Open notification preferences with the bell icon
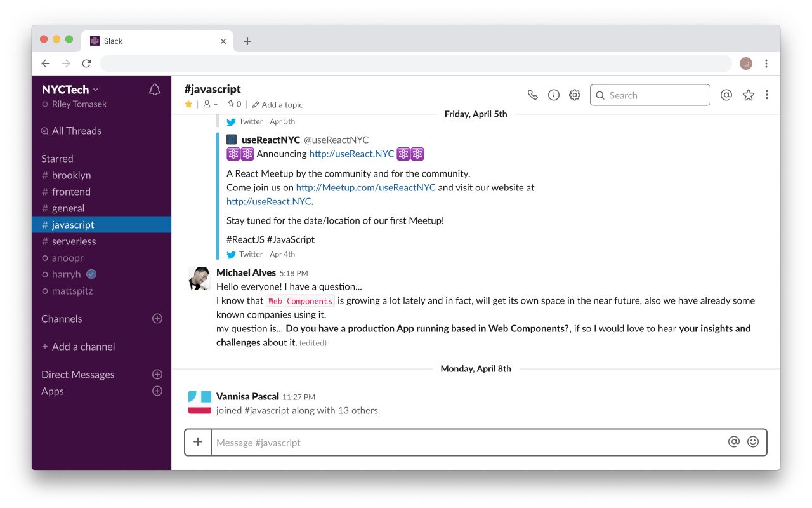812x508 pixels. tap(154, 89)
